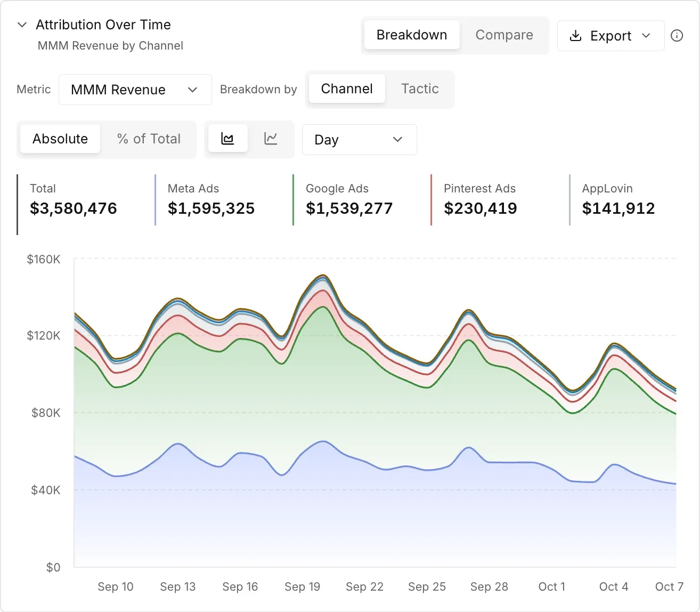Click the Total revenue summary card
The height and width of the screenshot is (612, 700).
click(x=80, y=204)
